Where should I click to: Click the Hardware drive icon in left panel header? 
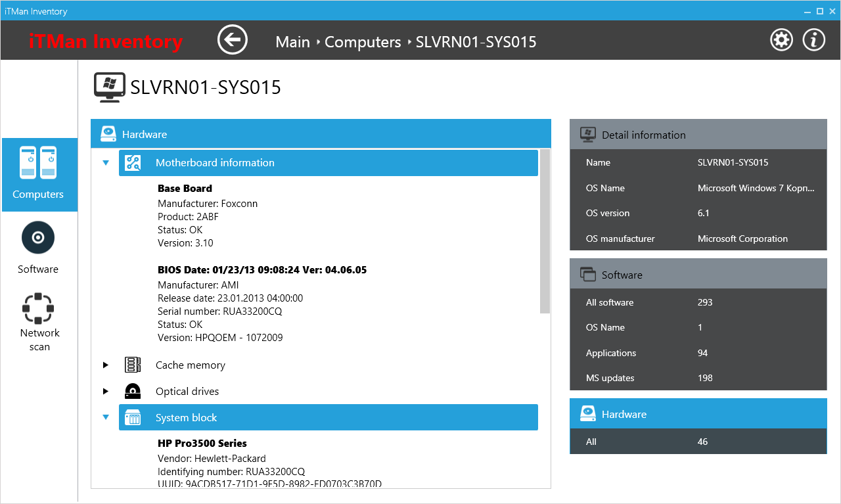pyautogui.click(x=108, y=134)
